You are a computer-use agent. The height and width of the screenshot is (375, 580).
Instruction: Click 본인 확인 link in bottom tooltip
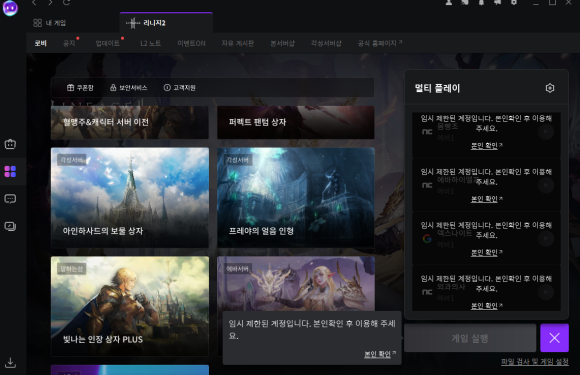pyautogui.click(x=380, y=354)
